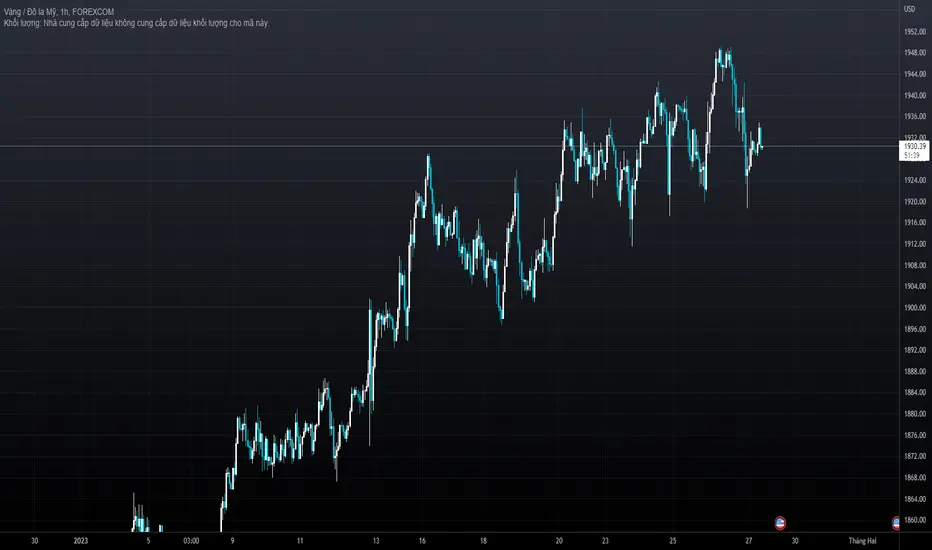Image resolution: width=932 pixels, height=550 pixels.
Task: Select the 2023 year label on time axis
Action: pos(81,541)
